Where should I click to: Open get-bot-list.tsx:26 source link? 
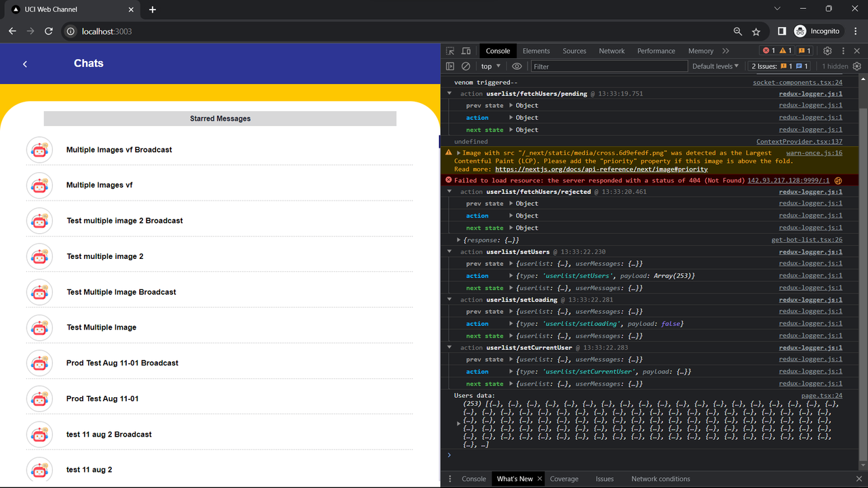[807, 240]
